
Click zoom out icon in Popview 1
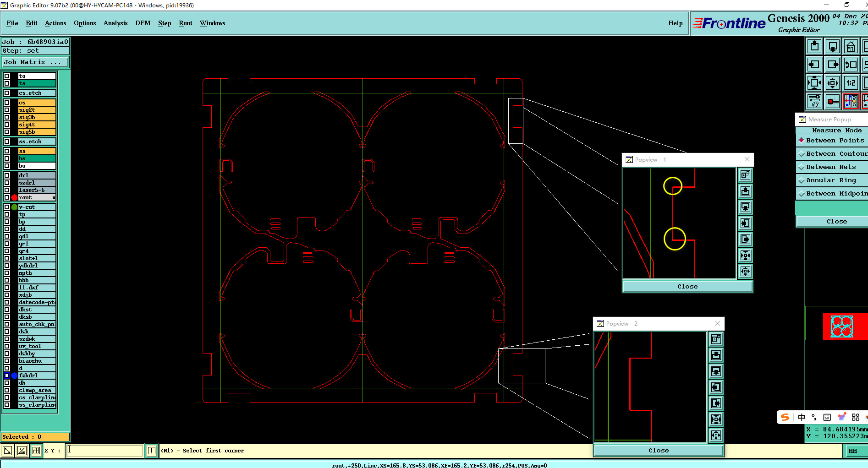tap(746, 271)
